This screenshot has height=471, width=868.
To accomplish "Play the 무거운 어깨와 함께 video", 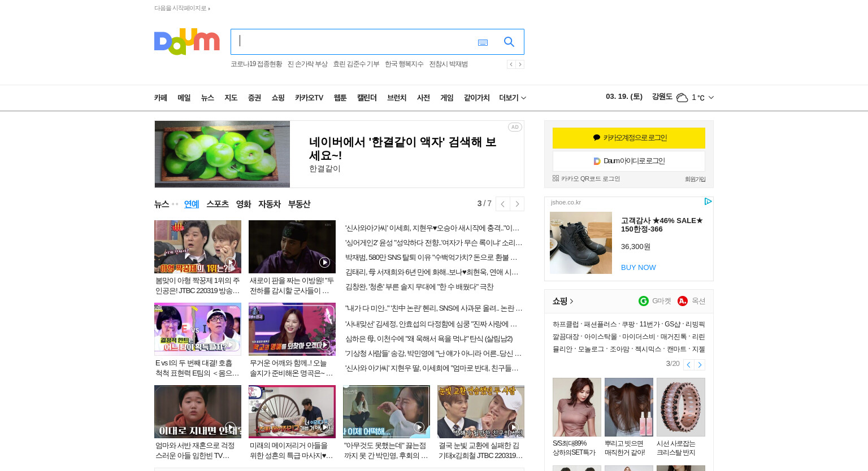I will click(292, 329).
